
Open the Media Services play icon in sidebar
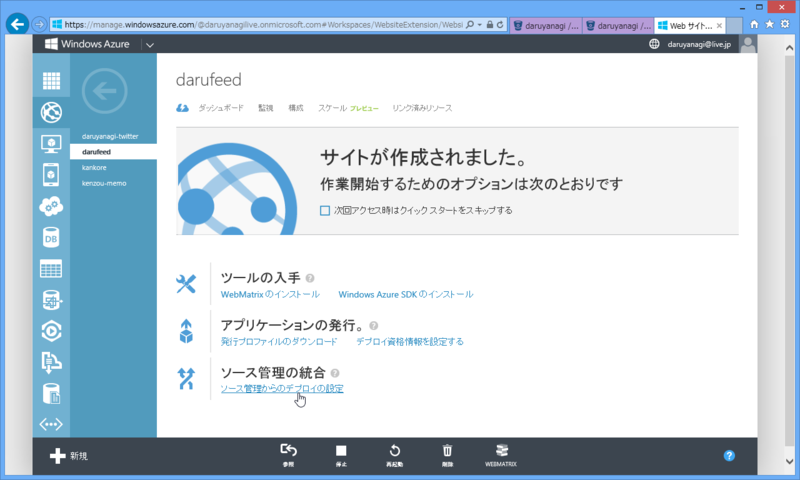pos(51,331)
